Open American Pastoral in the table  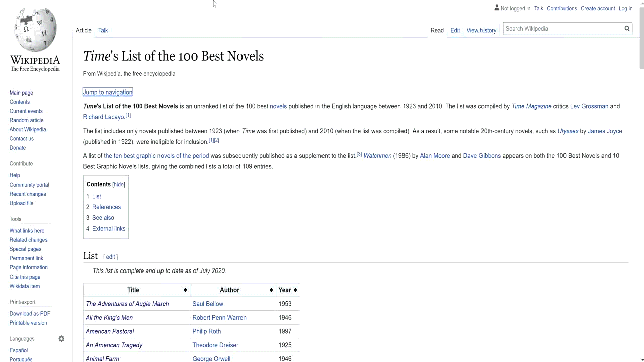pyautogui.click(x=110, y=331)
